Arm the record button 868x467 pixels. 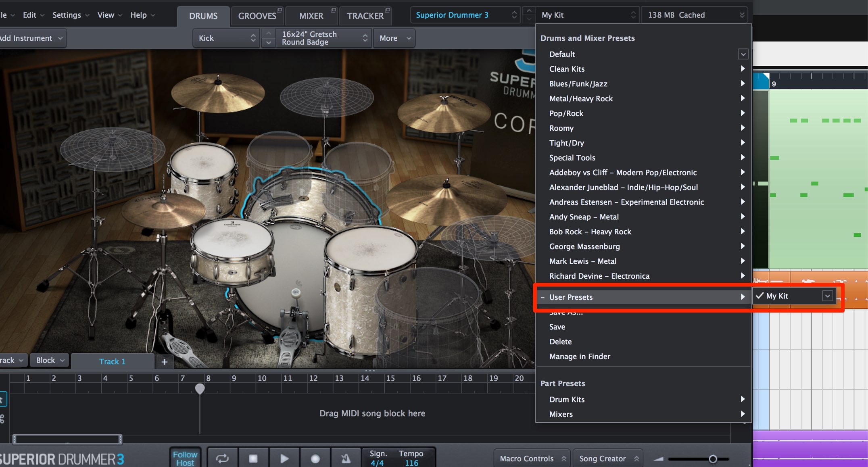tap(315, 459)
